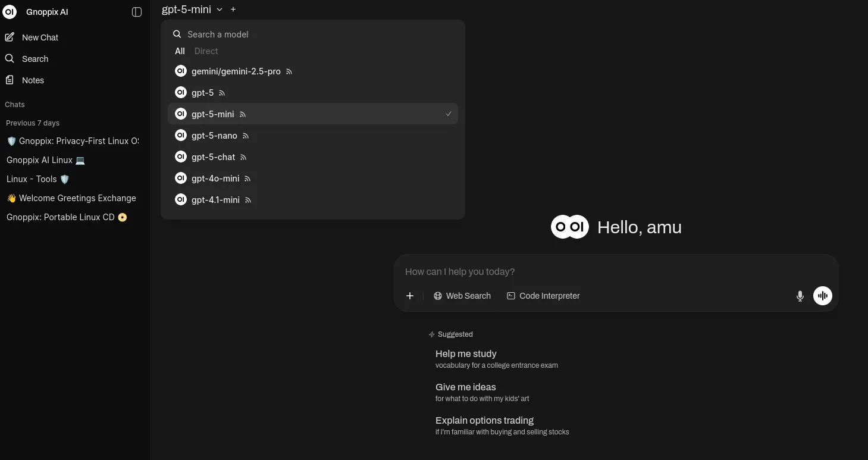868x460 pixels.
Task: Click the microphone icon in the chat bar
Action: (x=800, y=296)
